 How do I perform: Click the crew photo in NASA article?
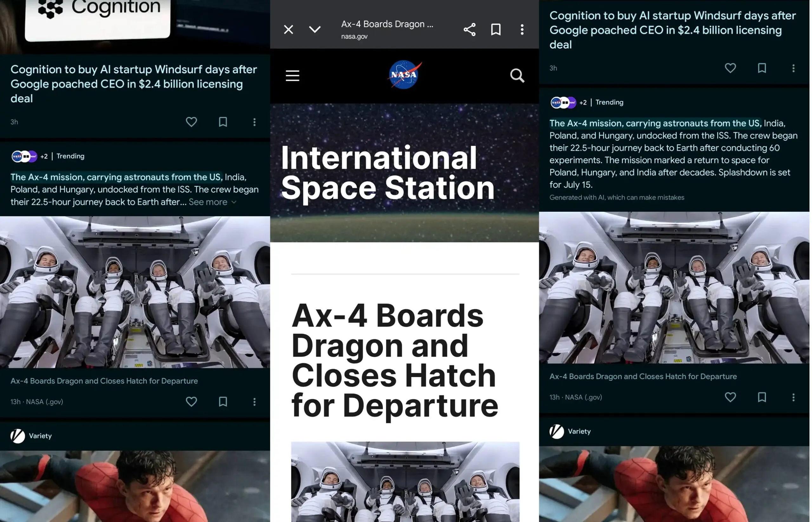click(405, 482)
